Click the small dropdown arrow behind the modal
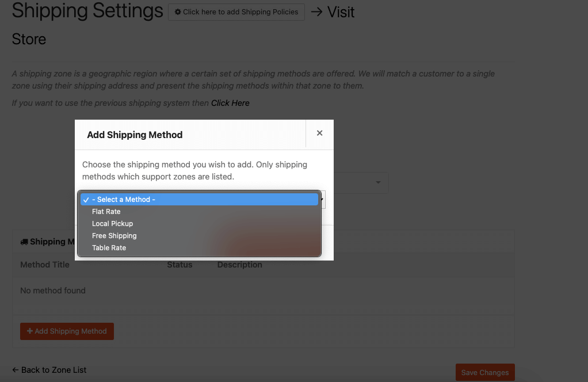The image size is (588, 382). tap(322, 200)
